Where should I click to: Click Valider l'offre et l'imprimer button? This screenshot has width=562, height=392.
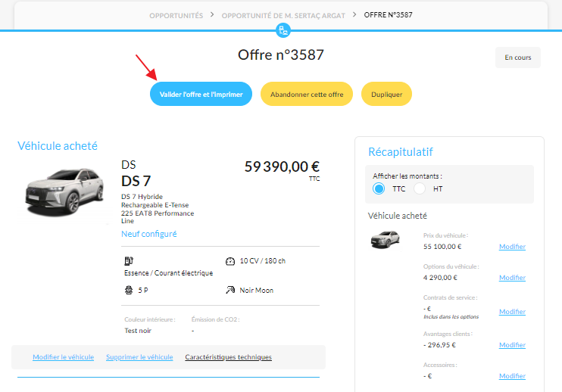click(201, 94)
